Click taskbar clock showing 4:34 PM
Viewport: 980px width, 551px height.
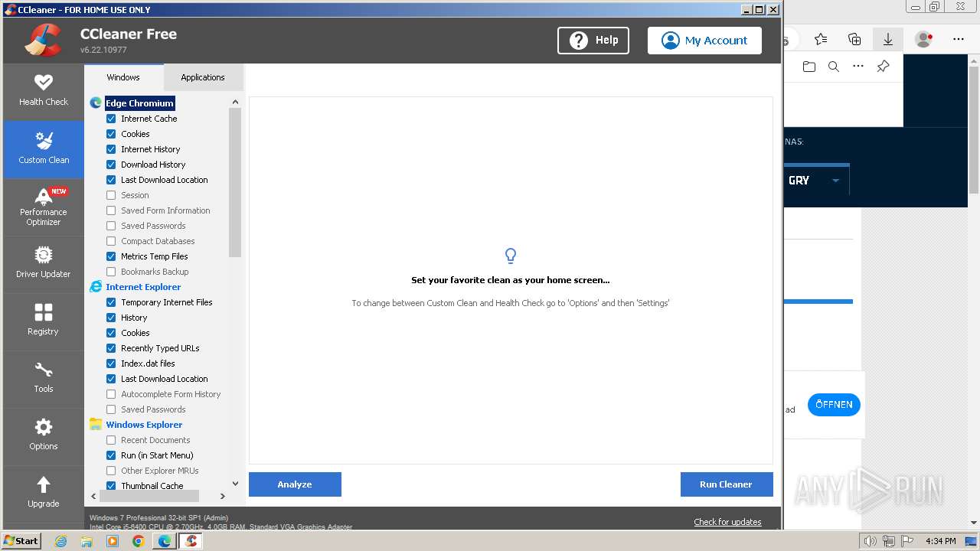pyautogui.click(x=940, y=541)
